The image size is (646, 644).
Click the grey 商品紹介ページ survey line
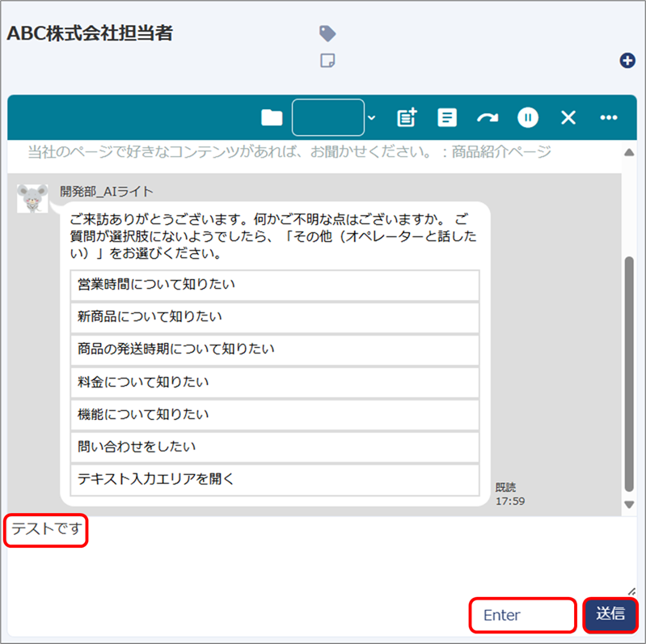[289, 152]
